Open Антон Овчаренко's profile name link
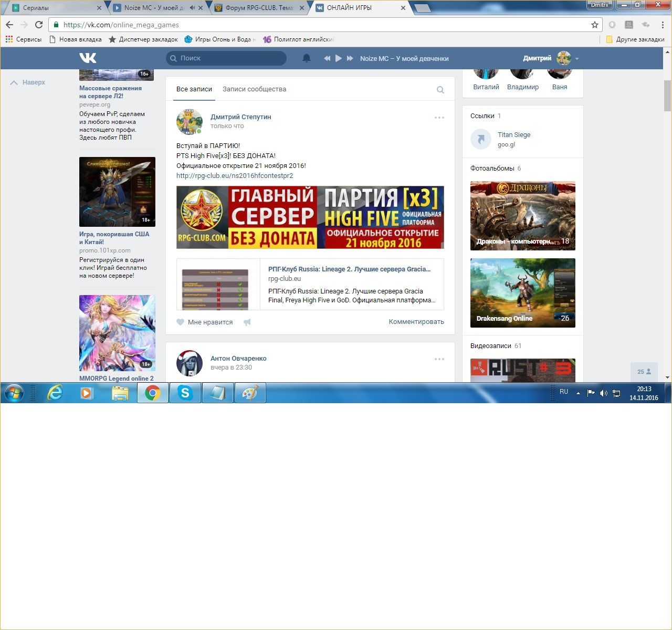This screenshot has width=672, height=630. tap(238, 359)
